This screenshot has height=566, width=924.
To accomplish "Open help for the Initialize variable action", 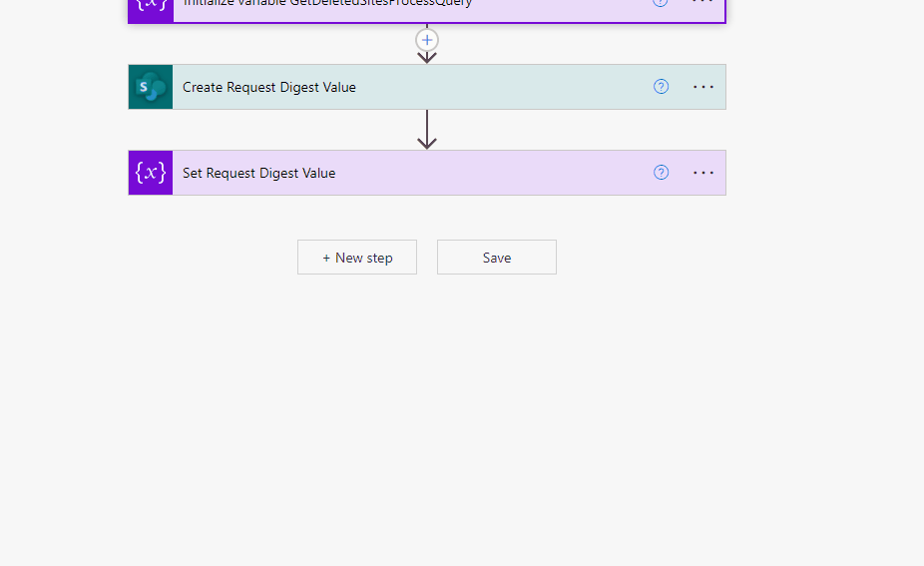I will click(661, 3).
